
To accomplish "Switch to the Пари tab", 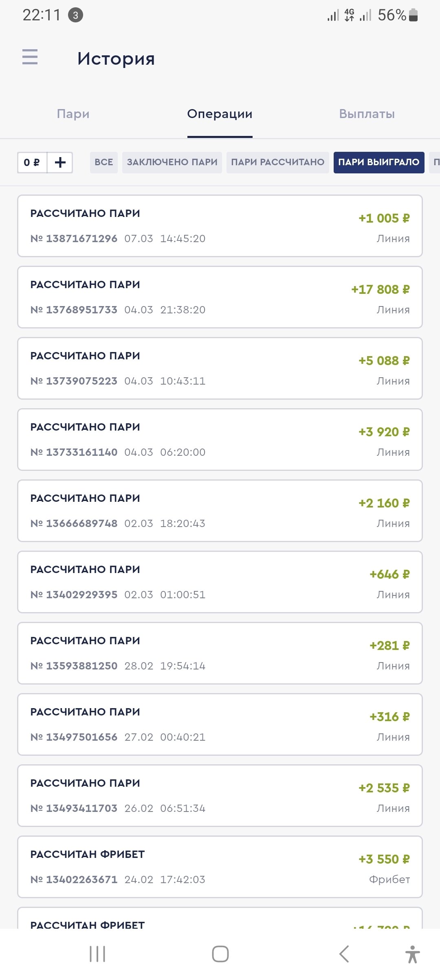I will (x=73, y=114).
